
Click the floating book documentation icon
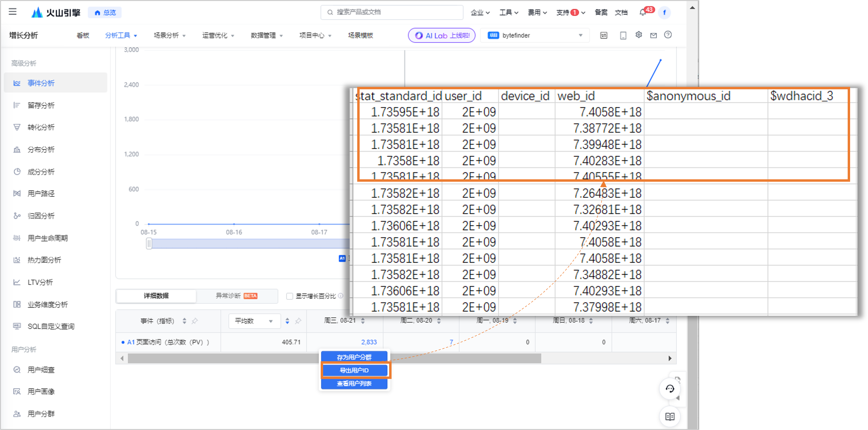(669, 417)
